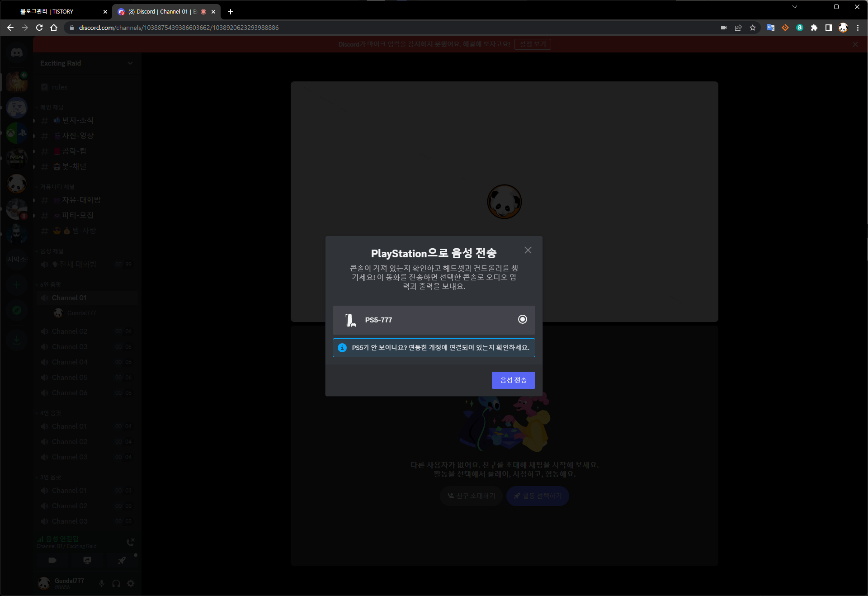Launch an activity with the rocket icon
This screenshot has height=596, width=868.
pyautogui.click(x=122, y=560)
